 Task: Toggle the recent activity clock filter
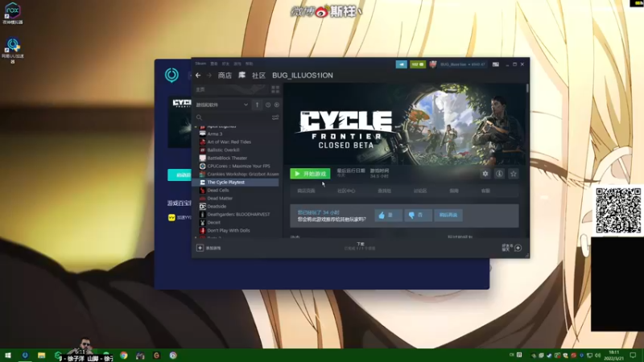click(268, 105)
